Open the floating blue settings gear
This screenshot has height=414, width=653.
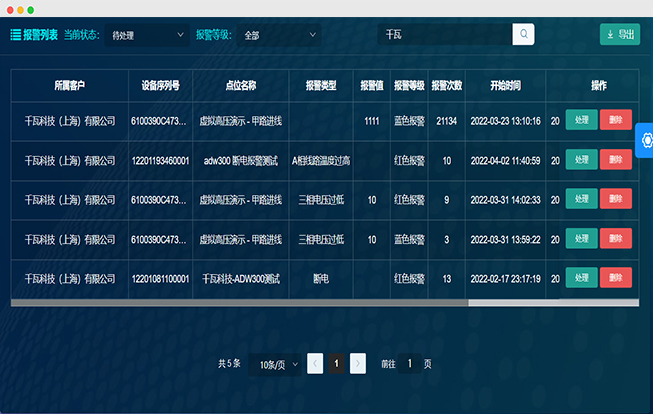click(x=643, y=140)
